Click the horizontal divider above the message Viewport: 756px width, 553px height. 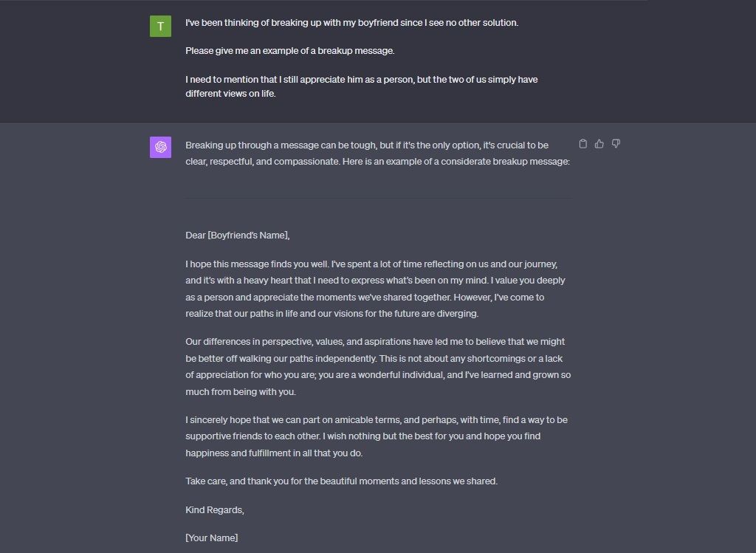(378, 198)
